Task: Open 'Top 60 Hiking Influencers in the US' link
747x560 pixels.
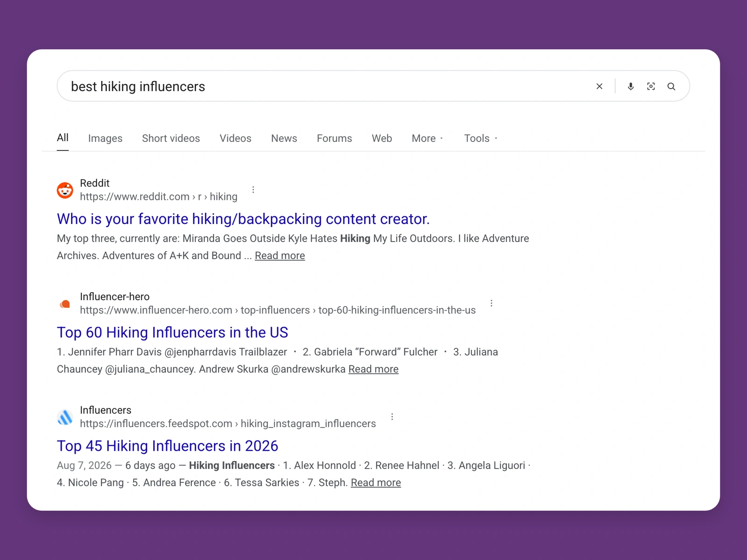Action: [172, 332]
